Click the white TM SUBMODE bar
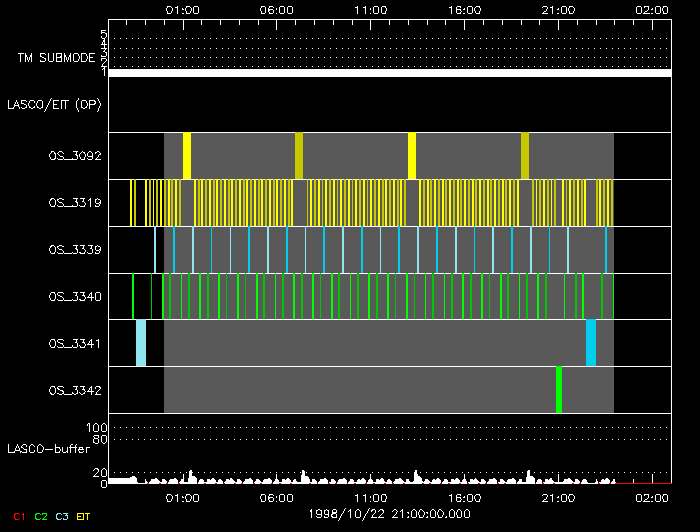 389,73
